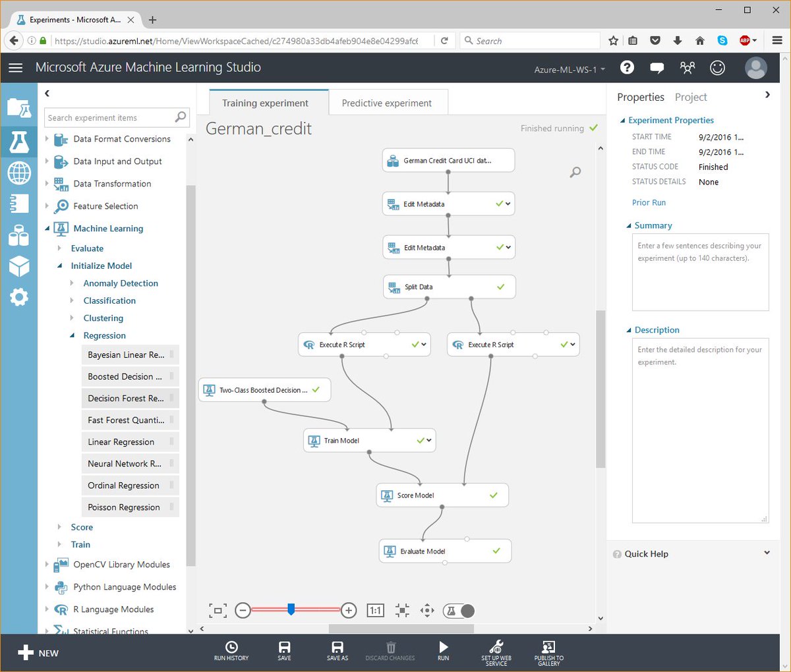Click the center selection crosshair icon
Image resolution: width=791 pixels, height=672 pixels.
pyautogui.click(x=402, y=611)
